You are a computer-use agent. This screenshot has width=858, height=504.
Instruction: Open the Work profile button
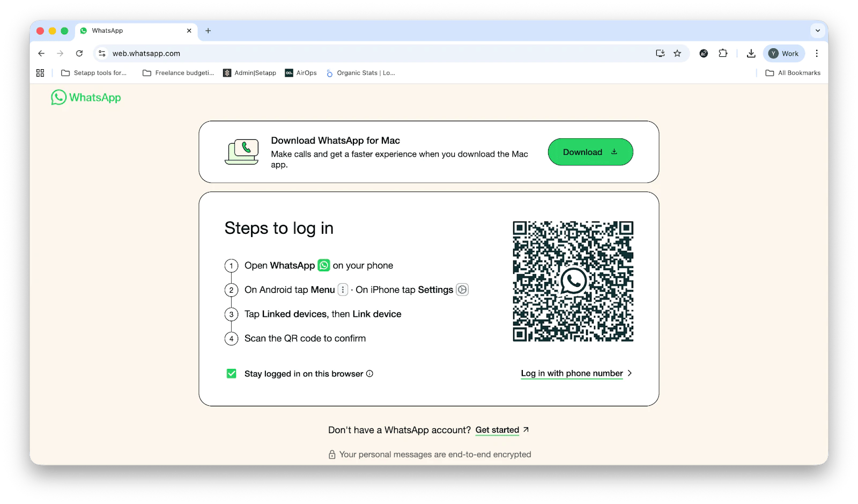783,54
